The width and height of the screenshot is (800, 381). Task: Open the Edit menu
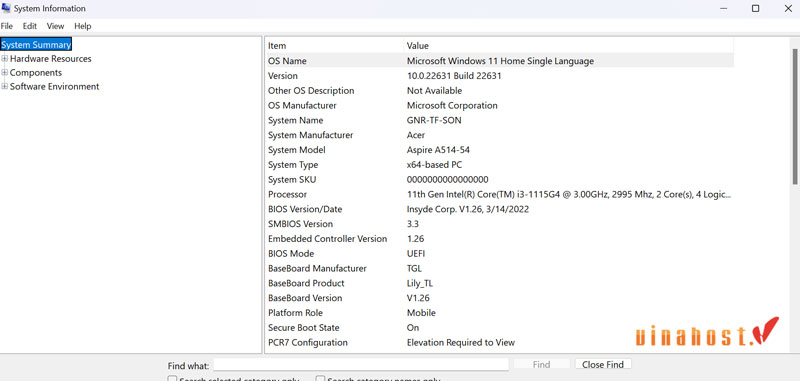coord(30,26)
